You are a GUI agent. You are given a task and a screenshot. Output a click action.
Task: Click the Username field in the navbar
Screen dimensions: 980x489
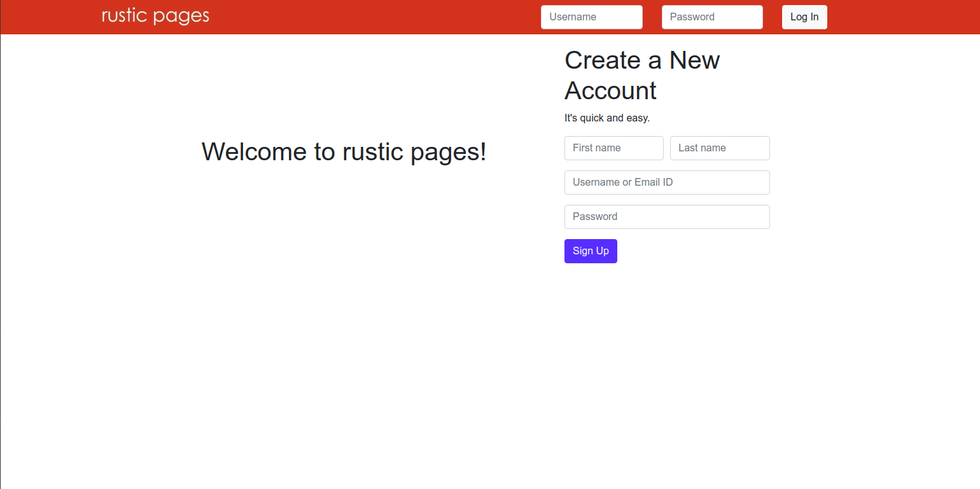[x=591, y=17]
